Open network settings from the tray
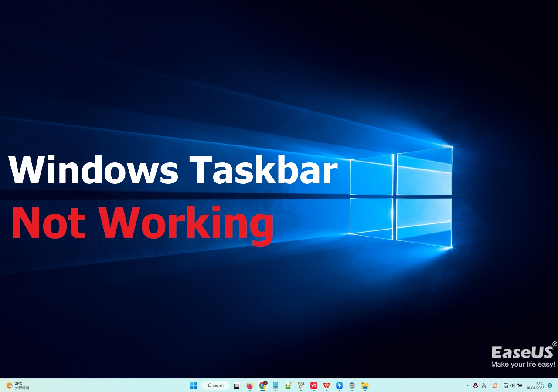This screenshot has height=392, width=558. [506, 385]
